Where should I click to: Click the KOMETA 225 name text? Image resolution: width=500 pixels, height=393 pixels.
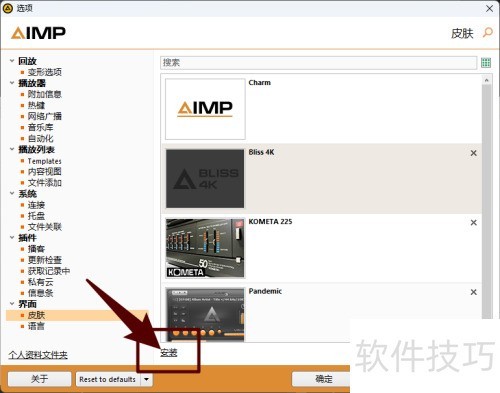point(270,222)
